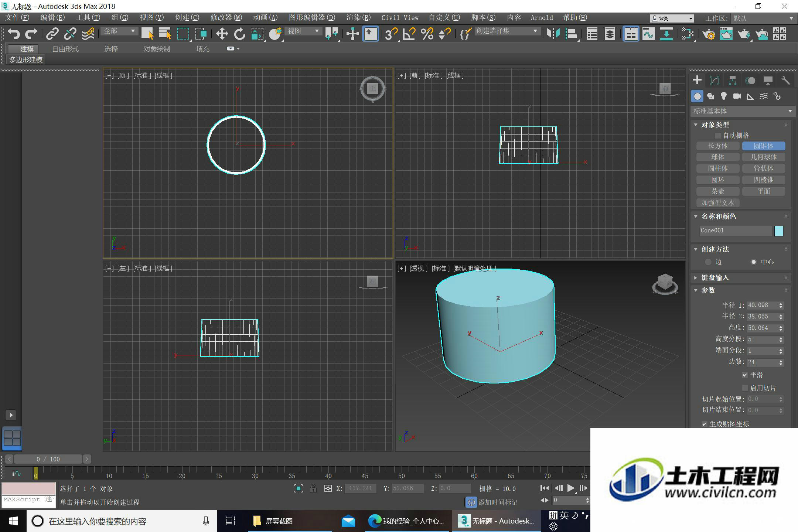Open the 修改器(M) menu
Image resolution: width=798 pixels, height=532 pixels.
pos(226,18)
